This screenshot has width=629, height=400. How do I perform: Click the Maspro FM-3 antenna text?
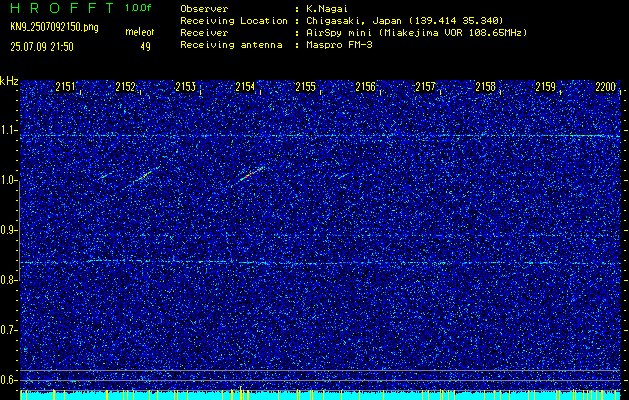[x=339, y=45]
